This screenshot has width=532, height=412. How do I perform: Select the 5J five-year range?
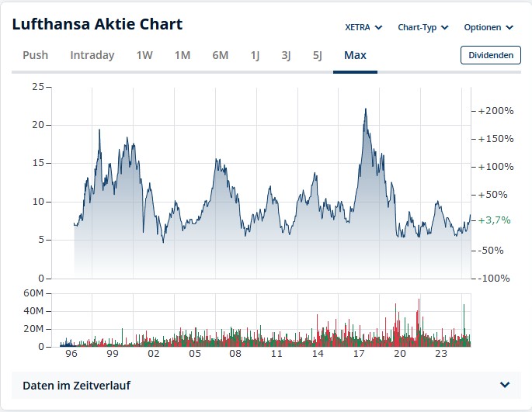coord(318,55)
